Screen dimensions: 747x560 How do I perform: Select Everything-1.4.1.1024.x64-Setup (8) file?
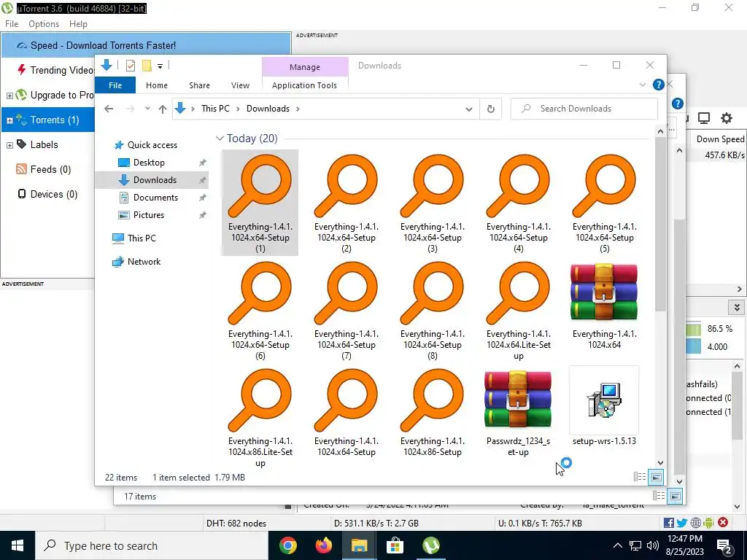point(432,311)
